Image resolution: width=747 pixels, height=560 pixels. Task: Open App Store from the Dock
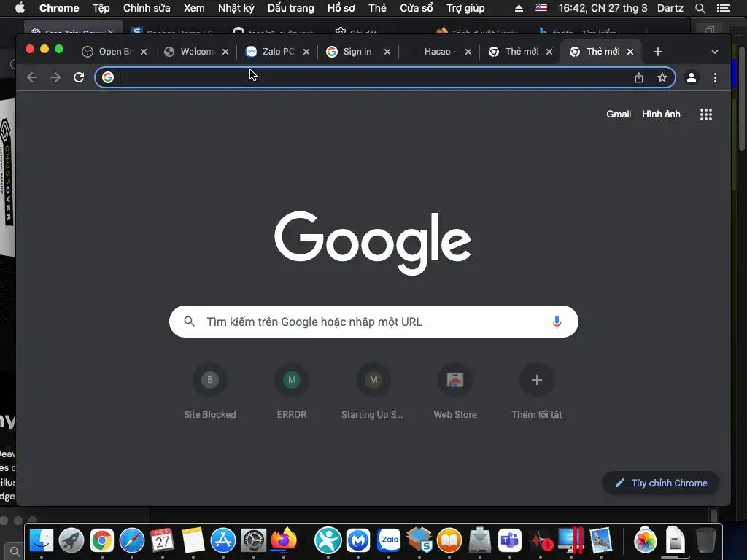pos(223,541)
